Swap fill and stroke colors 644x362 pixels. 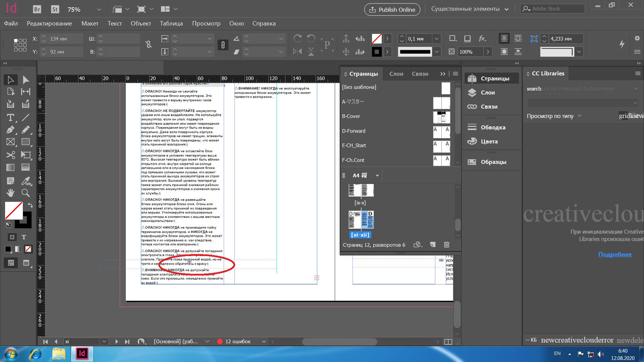30,205
